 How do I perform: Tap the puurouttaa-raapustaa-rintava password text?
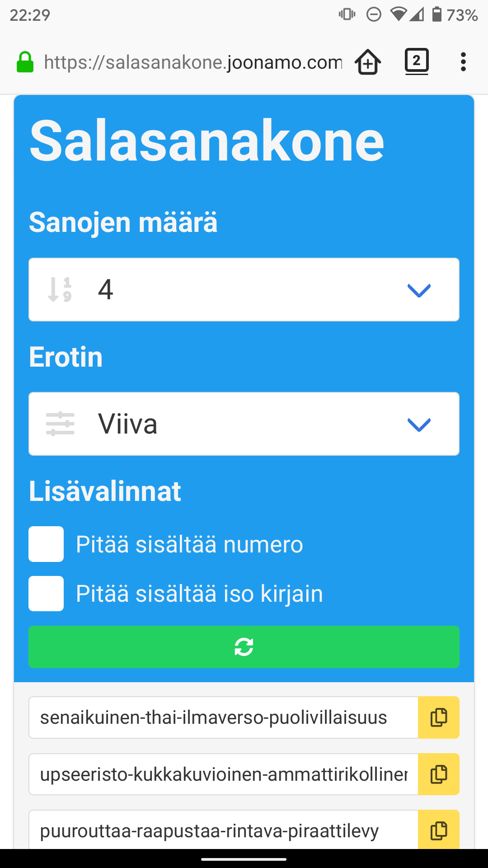pos(210,830)
